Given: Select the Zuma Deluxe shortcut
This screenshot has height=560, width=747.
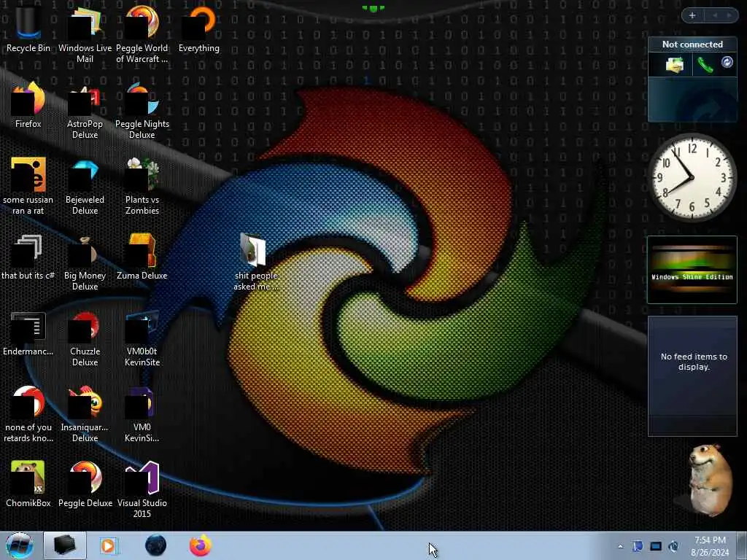Looking at the screenshot, I should (x=142, y=256).
